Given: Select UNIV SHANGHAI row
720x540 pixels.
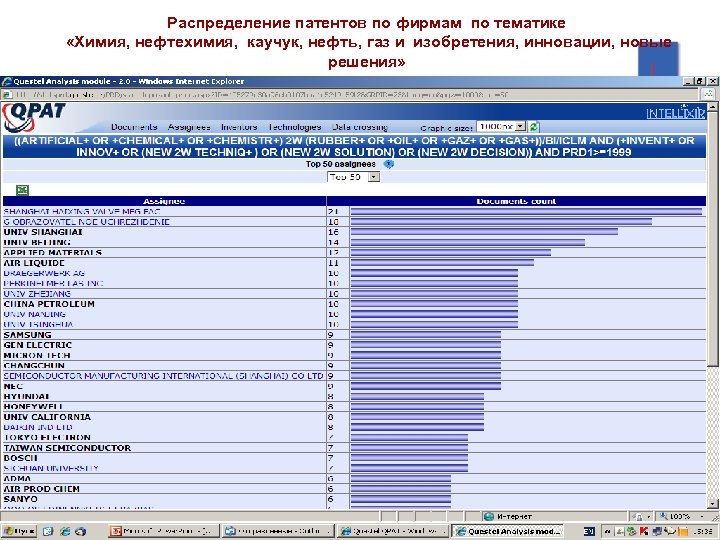Looking at the screenshot, I should tap(354, 232).
